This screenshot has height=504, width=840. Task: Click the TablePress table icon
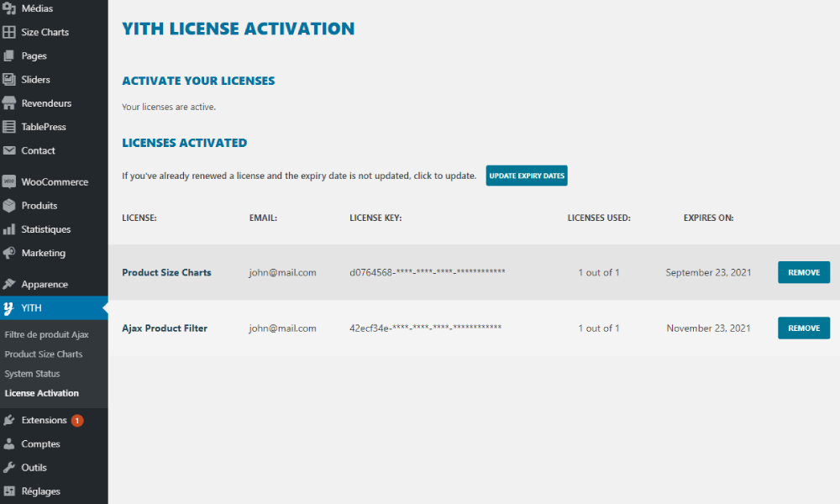(x=9, y=127)
